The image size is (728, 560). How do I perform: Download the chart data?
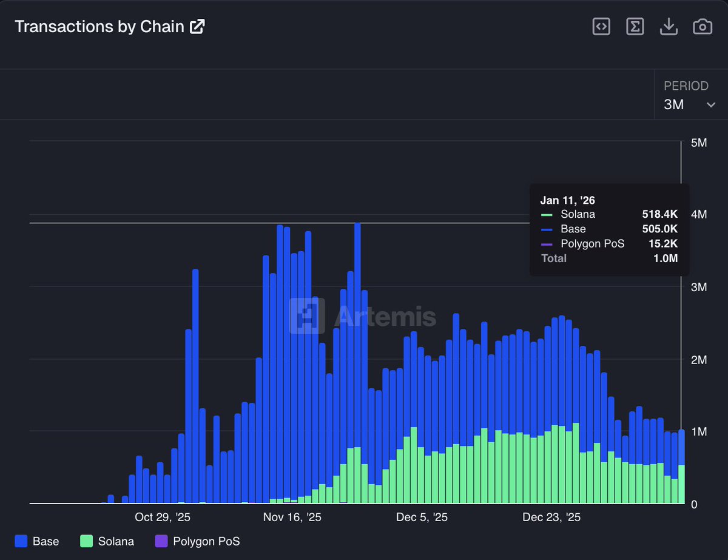[669, 27]
